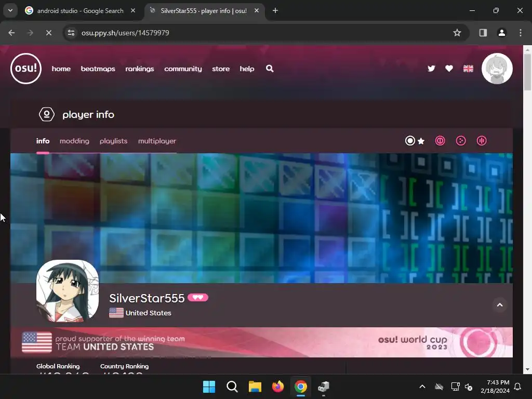Open the osu! Twitter link icon

click(431, 69)
